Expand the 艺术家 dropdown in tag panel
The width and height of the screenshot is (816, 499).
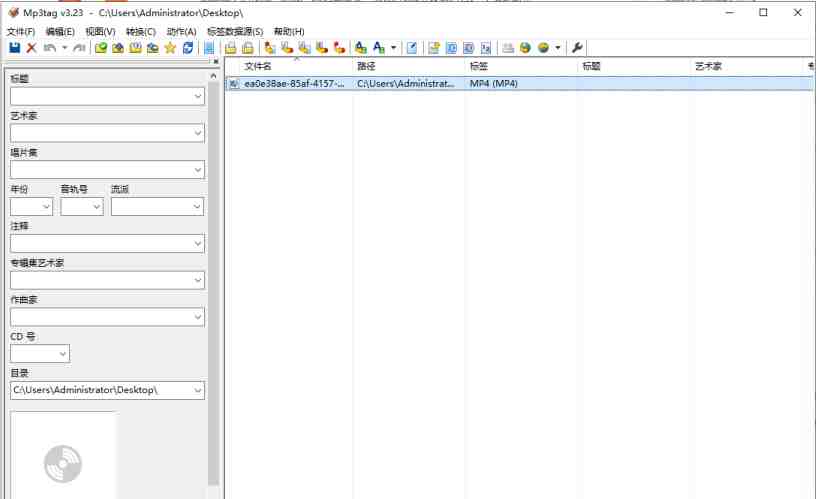(197, 133)
